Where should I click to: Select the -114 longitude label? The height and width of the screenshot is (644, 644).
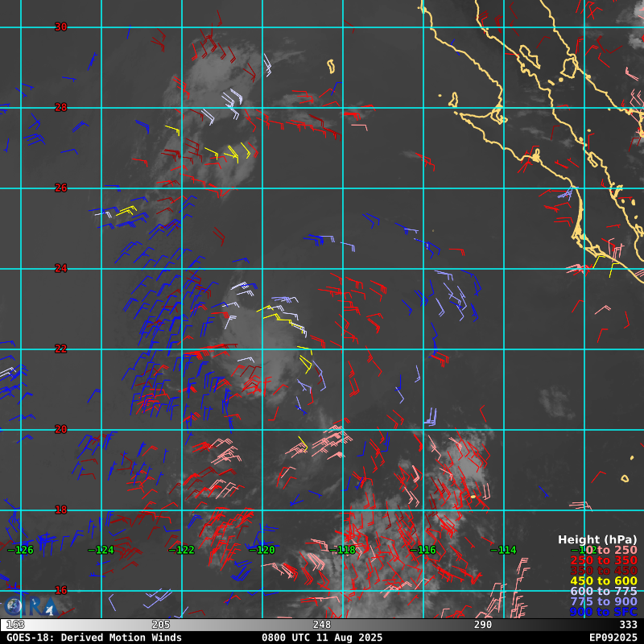pos(506,550)
